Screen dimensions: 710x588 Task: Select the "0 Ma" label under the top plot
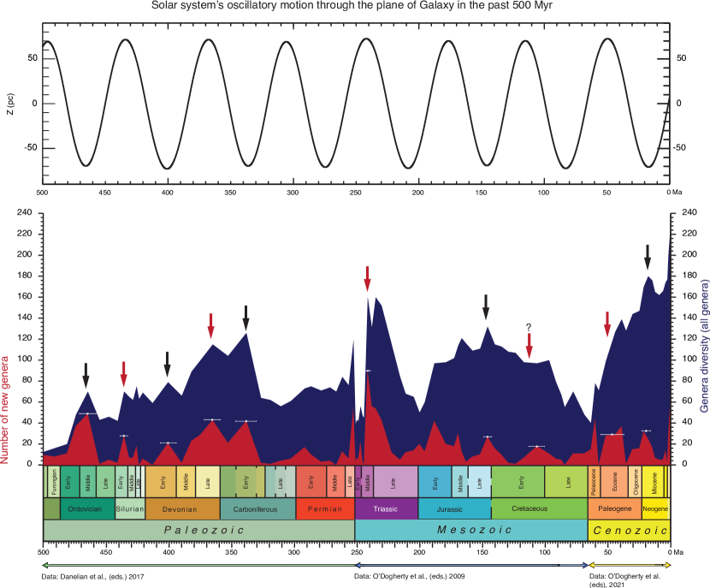pyautogui.click(x=674, y=192)
